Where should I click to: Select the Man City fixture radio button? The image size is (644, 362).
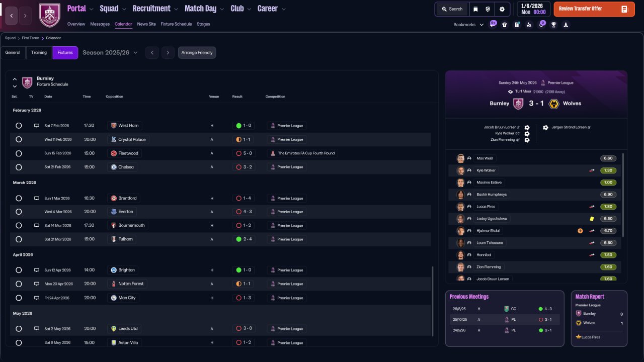pos(19,298)
